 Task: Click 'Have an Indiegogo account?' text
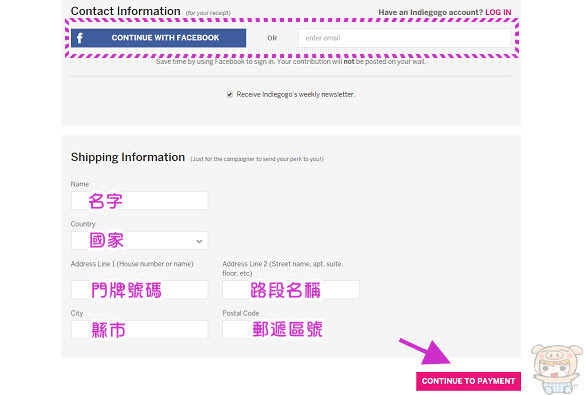tap(431, 12)
